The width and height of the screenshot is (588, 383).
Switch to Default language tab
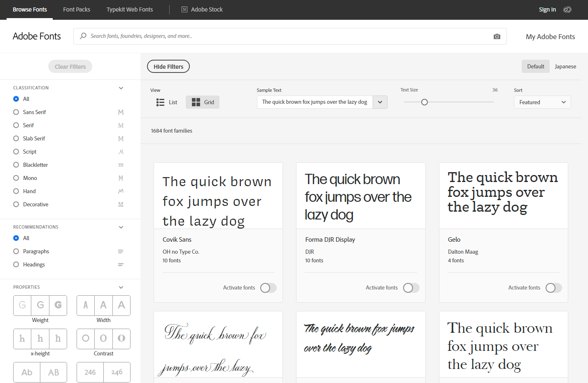click(536, 66)
